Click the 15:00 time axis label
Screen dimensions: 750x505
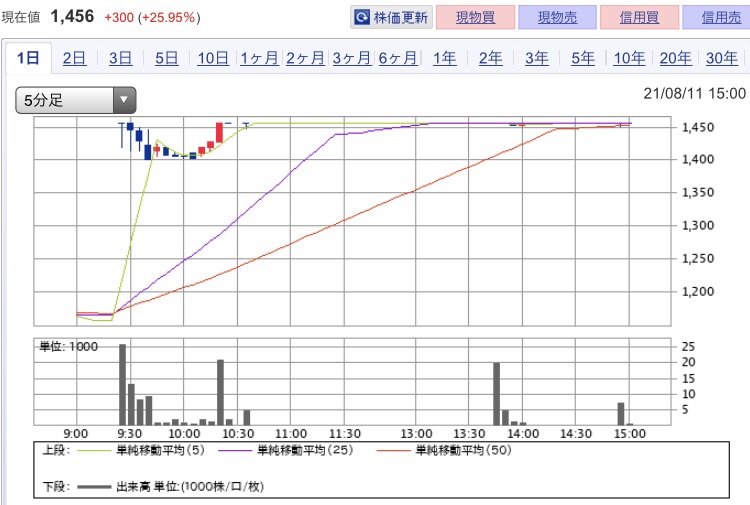click(x=629, y=434)
